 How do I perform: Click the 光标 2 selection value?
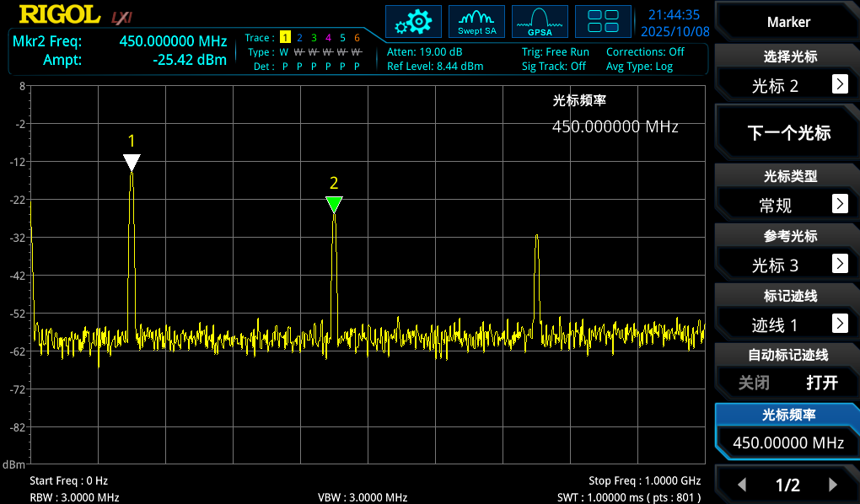(775, 86)
